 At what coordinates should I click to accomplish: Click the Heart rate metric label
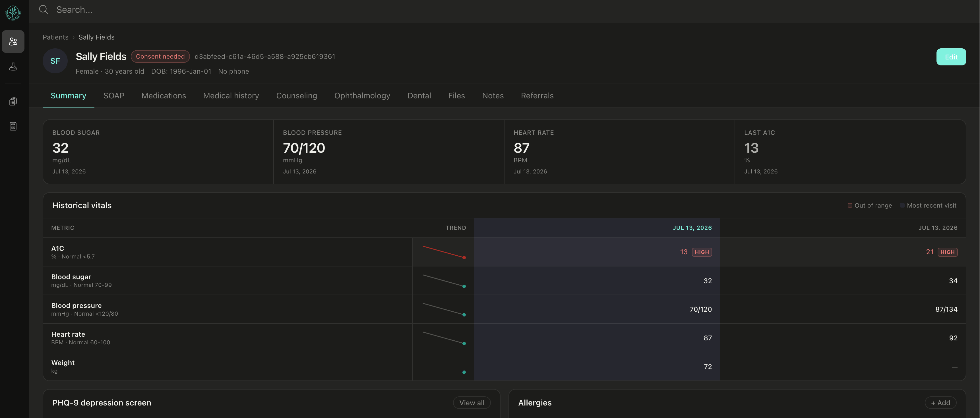pos(68,334)
